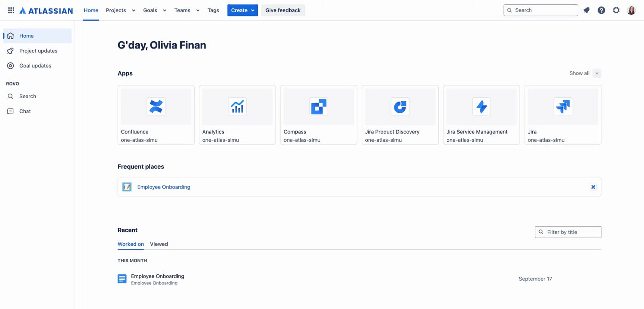Open Rovo Search in sidebar
This screenshot has width=644, height=309.
(x=37, y=97)
